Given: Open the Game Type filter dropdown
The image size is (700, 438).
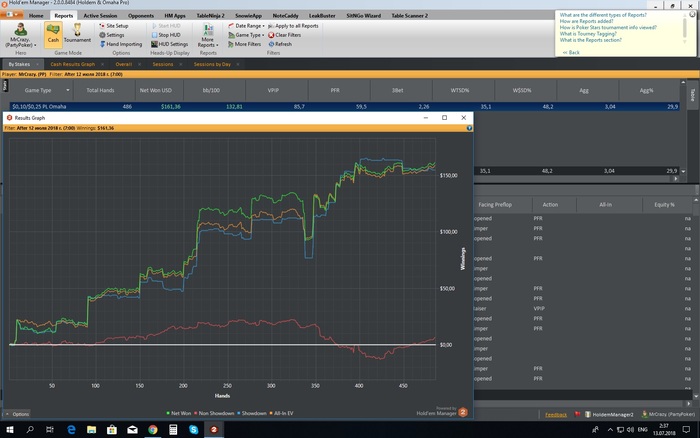Looking at the screenshot, I should click(246, 35).
